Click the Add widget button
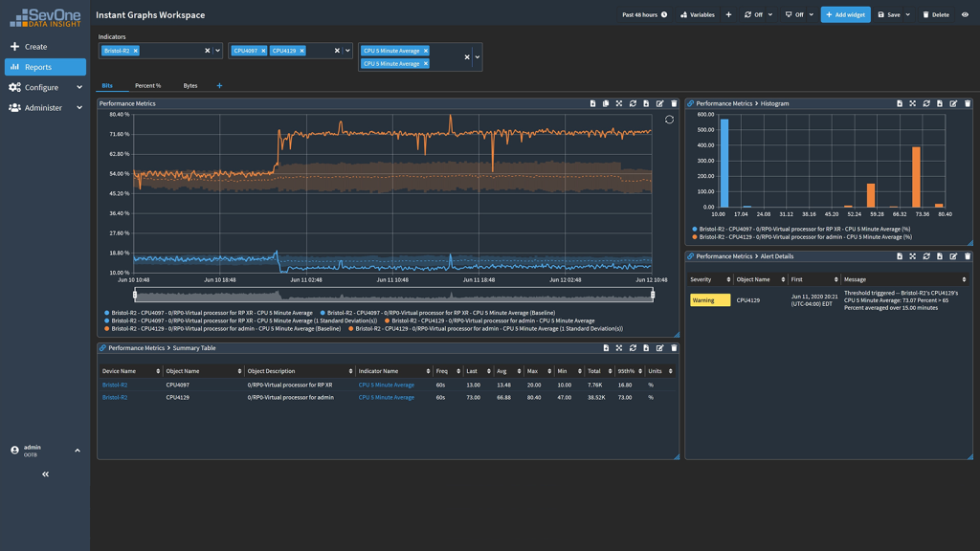This screenshot has height=551, width=980. pos(845,14)
